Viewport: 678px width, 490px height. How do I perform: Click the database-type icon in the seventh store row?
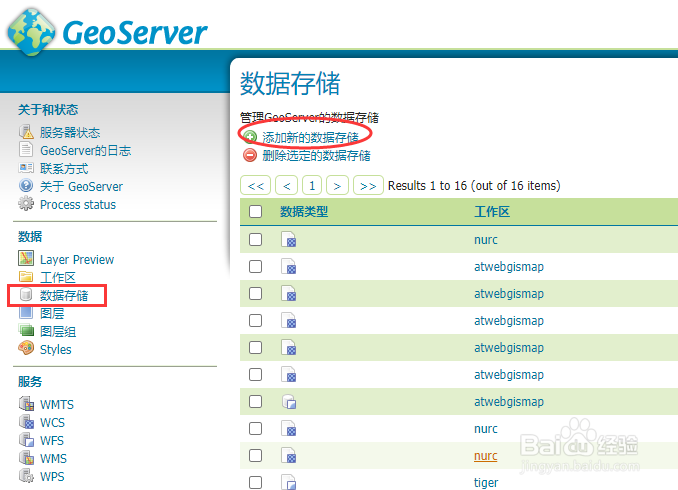pyautogui.click(x=289, y=402)
